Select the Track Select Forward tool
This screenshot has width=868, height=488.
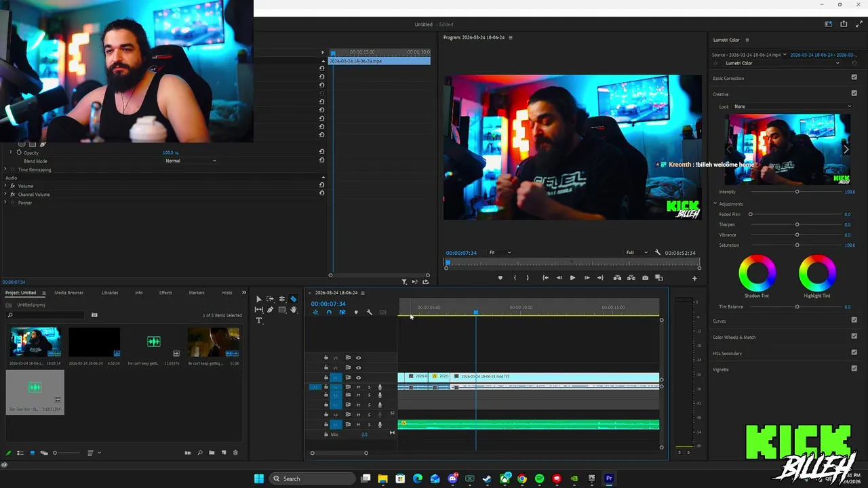270,299
